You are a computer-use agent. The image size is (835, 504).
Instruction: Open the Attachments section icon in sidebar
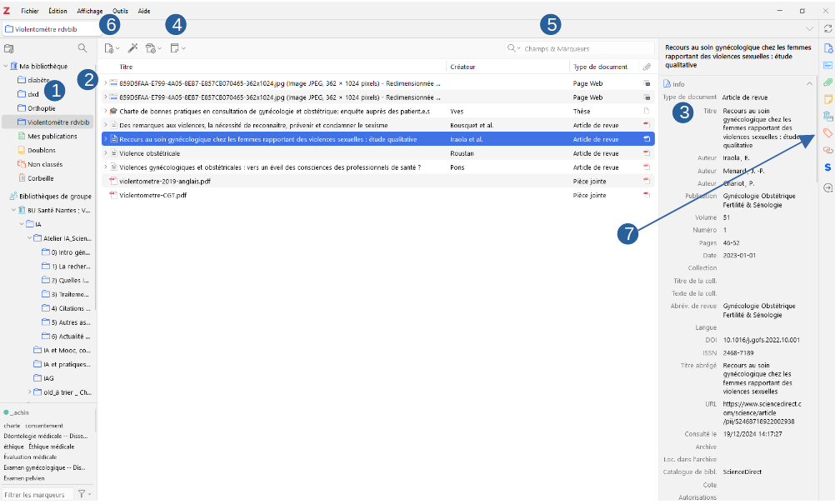click(827, 82)
